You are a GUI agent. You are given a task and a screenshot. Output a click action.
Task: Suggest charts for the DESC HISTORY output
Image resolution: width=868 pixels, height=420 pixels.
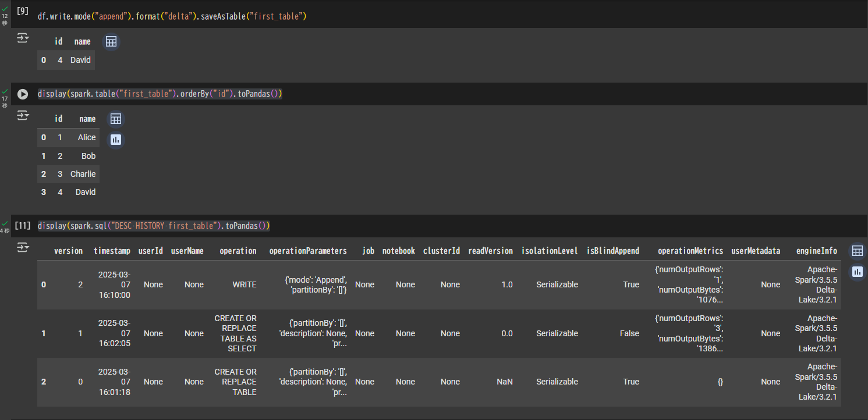[x=857, y=272]
